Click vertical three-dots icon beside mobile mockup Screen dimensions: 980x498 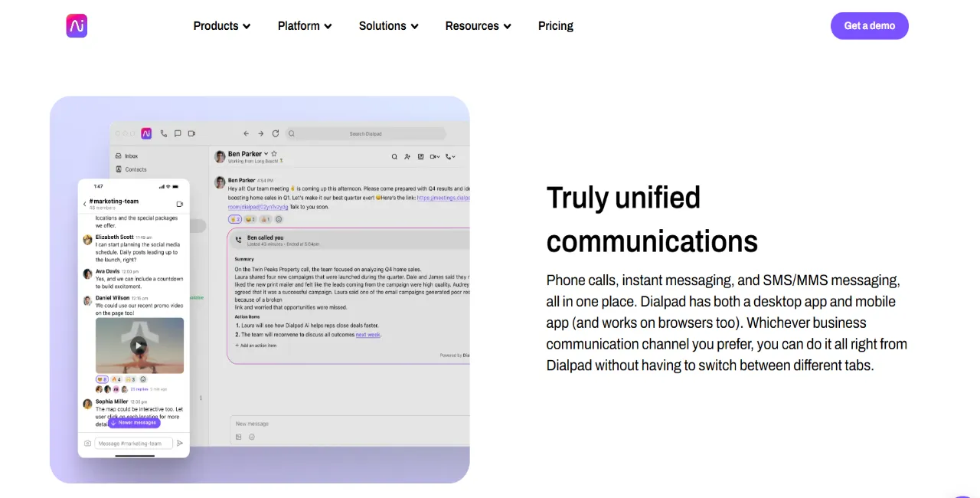(201, 398)
